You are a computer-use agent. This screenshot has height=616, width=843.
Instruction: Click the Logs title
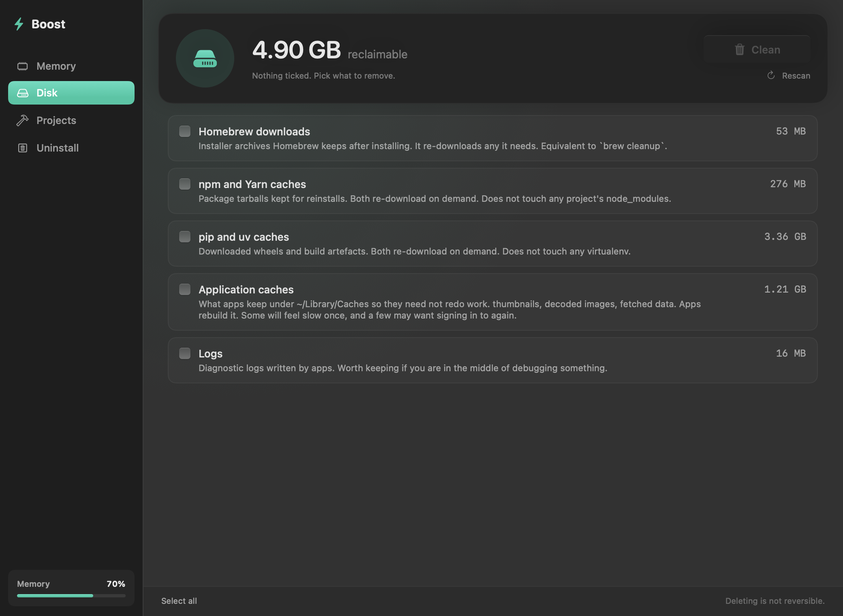tap(210, 354)
